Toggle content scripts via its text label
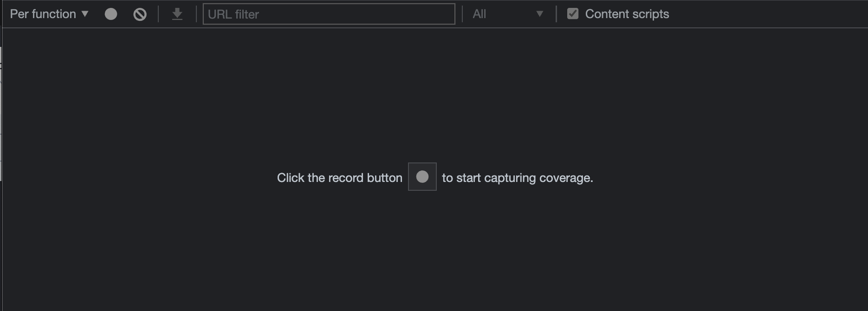 click(627, 14)
